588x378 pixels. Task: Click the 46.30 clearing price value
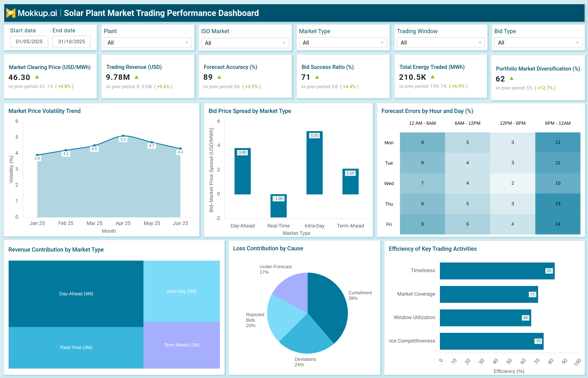click(x=19, y=77)
